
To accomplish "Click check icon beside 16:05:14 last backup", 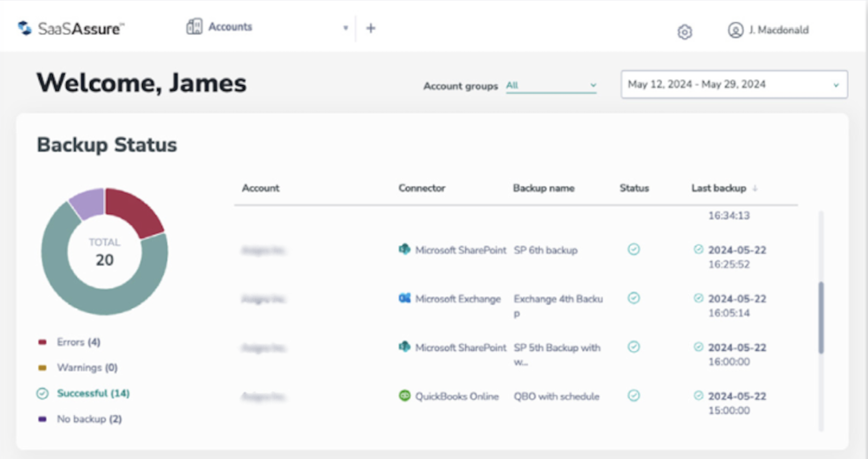I will 698,298.
